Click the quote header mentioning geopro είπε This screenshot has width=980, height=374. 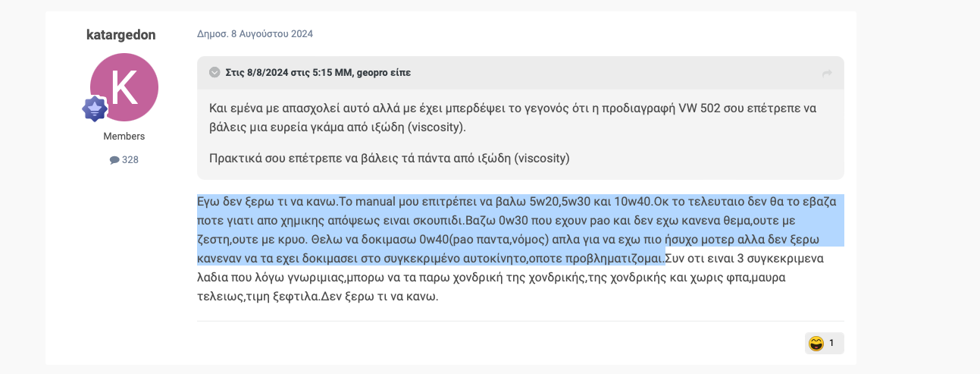click(x=318, y=73)
